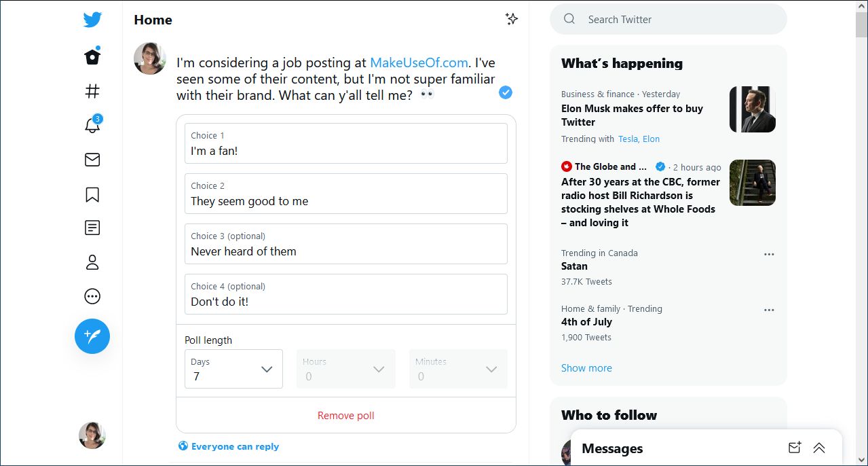Open the timeline sparkle settings icon
The width and height of the screenshot is (868, 466).
click(512, 18)
